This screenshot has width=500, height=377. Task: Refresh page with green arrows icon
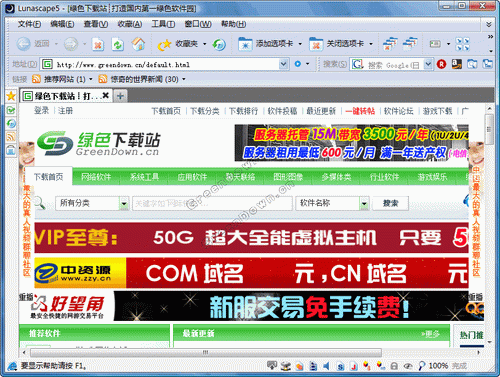tap(118, 44)
